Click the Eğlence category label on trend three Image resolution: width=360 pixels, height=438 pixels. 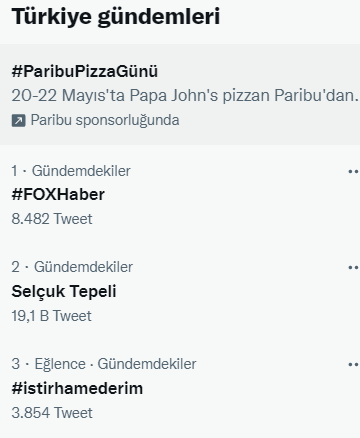[60, 364]
